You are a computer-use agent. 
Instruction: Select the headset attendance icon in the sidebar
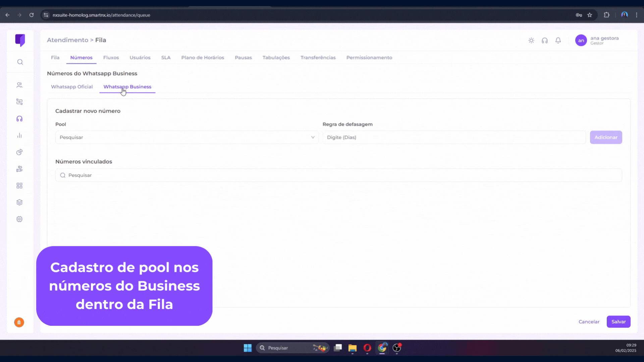pos(19,119)
